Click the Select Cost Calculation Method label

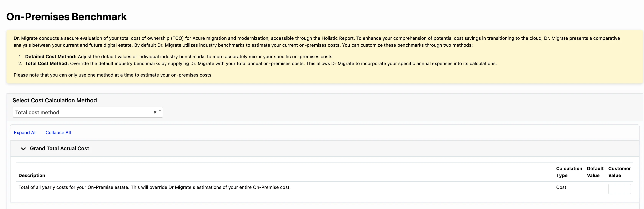click(x=55, y=100)
